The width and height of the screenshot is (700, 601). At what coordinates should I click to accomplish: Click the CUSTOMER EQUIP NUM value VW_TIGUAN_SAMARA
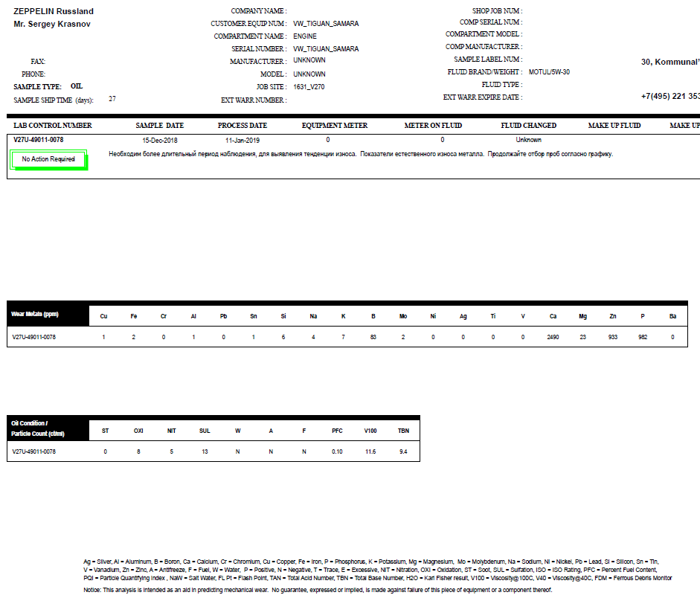pyautogui.click(x=326, y=23)
